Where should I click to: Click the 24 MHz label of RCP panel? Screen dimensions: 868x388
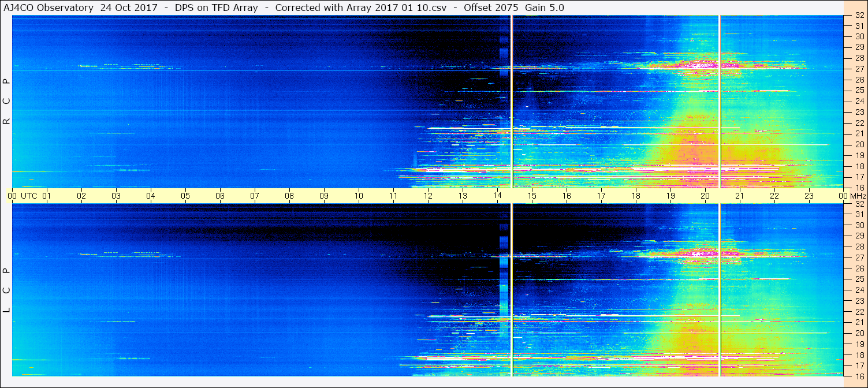coord(859,101)
